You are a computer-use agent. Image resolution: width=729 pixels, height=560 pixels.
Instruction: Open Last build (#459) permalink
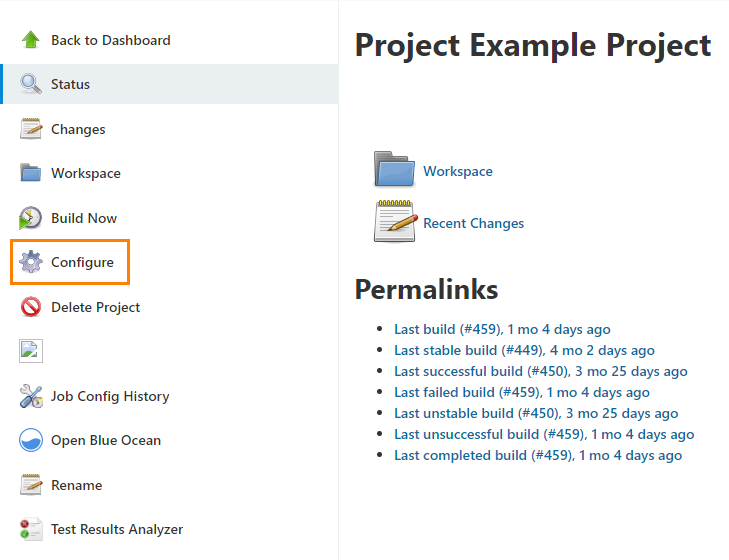click(502, 329)
